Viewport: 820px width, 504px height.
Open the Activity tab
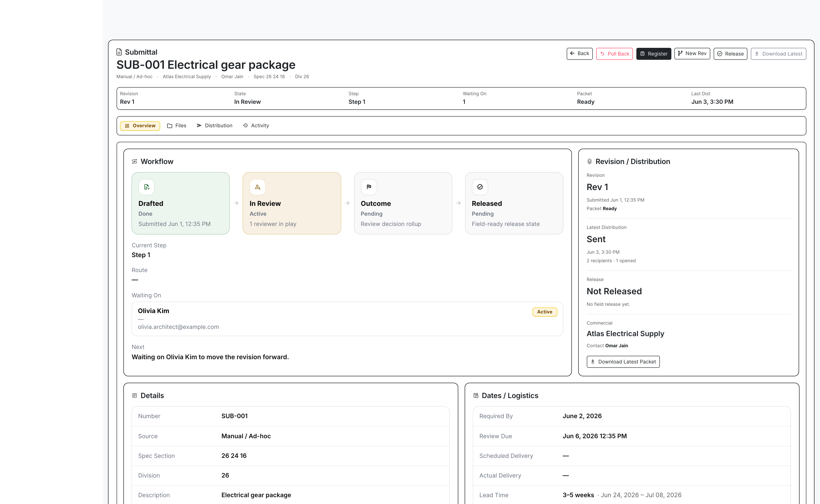click(x=256, y=126)
